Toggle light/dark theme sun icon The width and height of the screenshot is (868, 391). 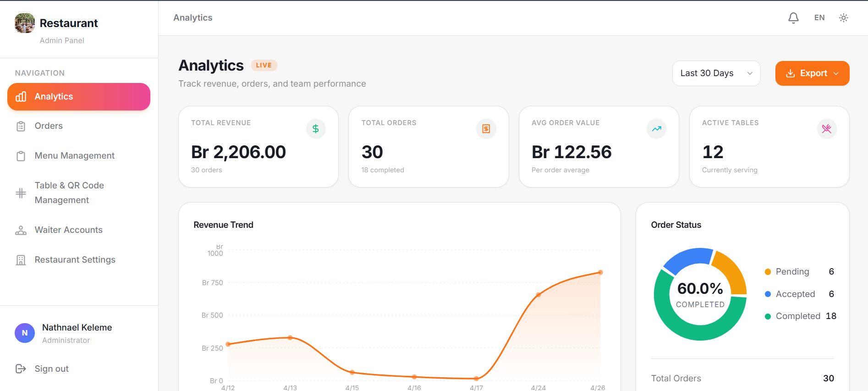click(843, 18)
